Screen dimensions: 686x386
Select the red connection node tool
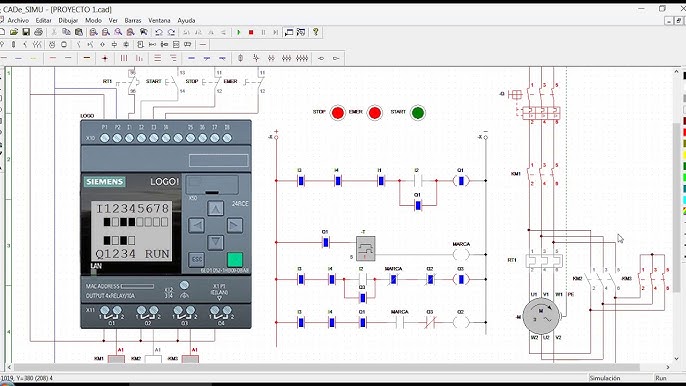coord(105,58)
